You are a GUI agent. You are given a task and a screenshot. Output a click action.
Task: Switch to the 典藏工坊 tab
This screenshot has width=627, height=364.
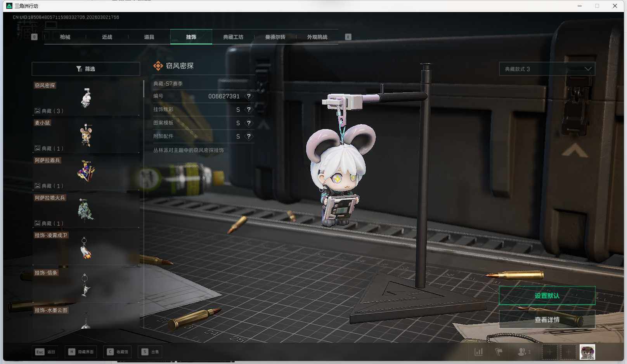[233, 37]
